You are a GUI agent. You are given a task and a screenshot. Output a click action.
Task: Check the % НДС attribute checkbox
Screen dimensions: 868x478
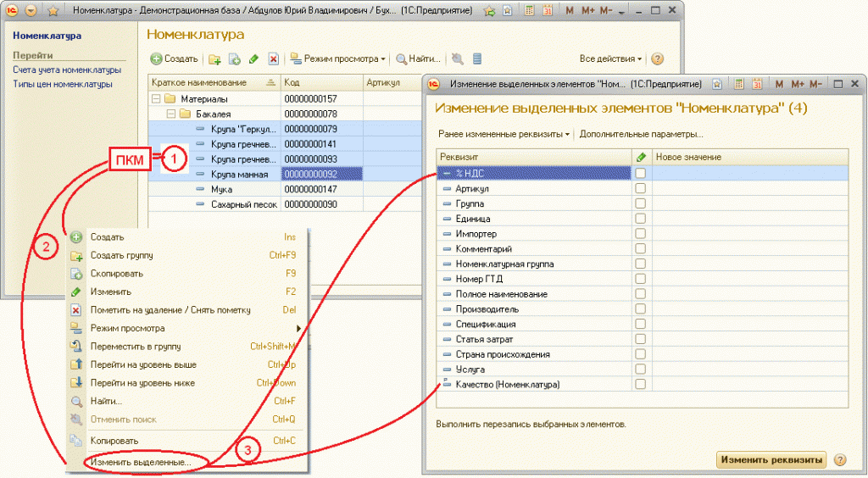641,173
